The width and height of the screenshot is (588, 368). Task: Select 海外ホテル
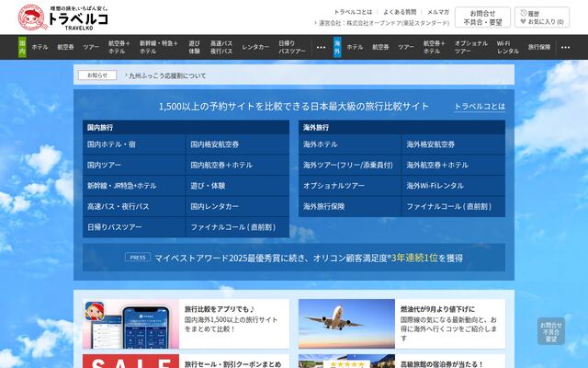[x=350, y=144]
